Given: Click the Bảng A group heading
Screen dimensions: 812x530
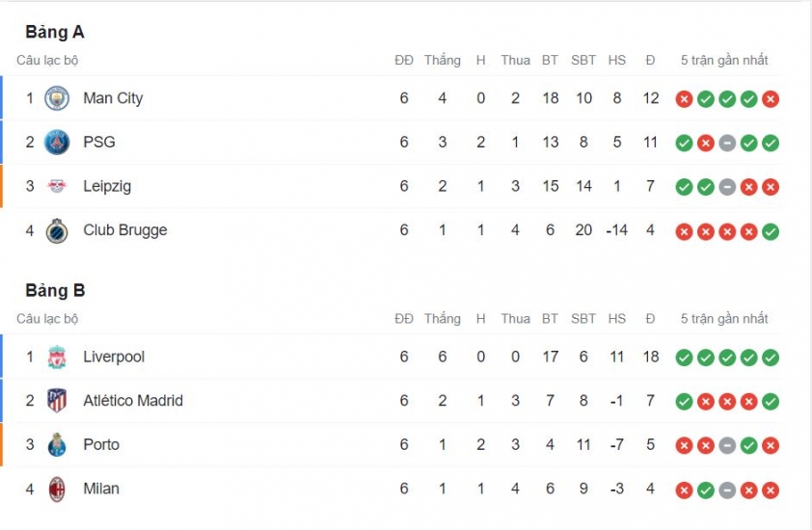Looking at the screenshot, I should click(x=55, y=32).
